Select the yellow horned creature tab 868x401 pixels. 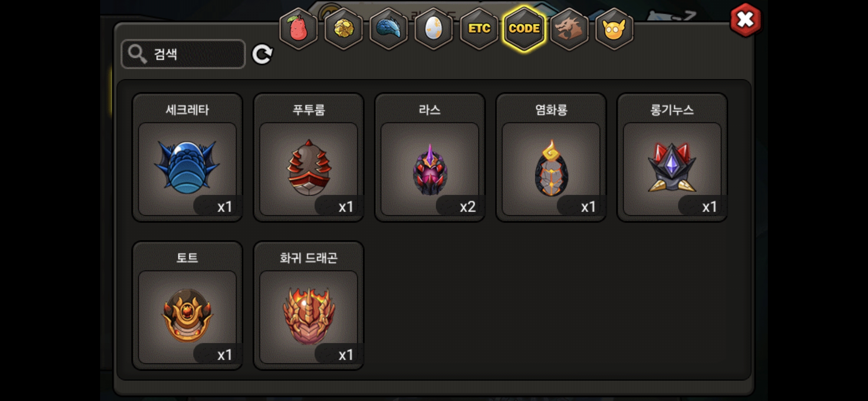[614, 29]
